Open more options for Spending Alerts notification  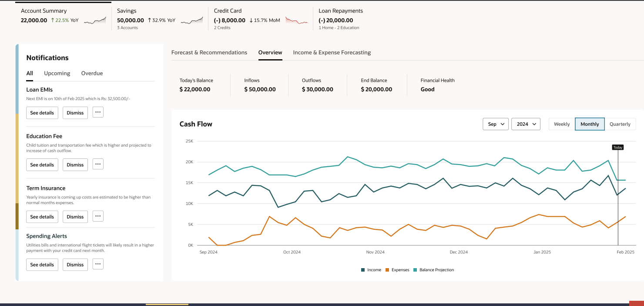point(98,264)
